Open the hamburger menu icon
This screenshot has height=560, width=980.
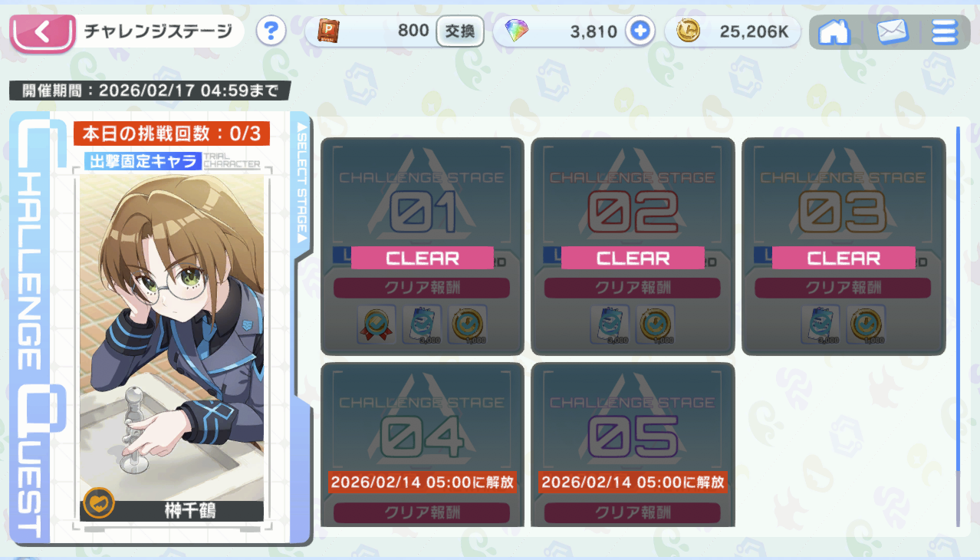pos(945,32)
